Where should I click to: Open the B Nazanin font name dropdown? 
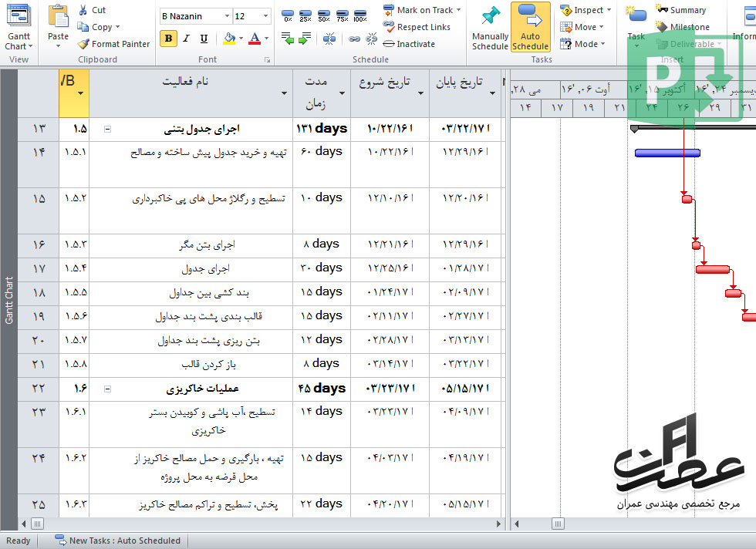(x=227, y=16)
